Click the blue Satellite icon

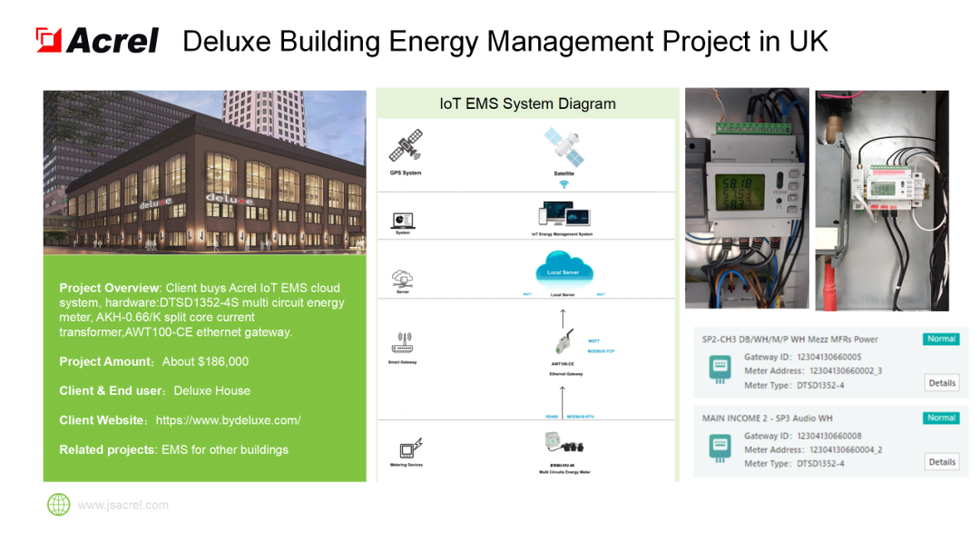[563, 147]
